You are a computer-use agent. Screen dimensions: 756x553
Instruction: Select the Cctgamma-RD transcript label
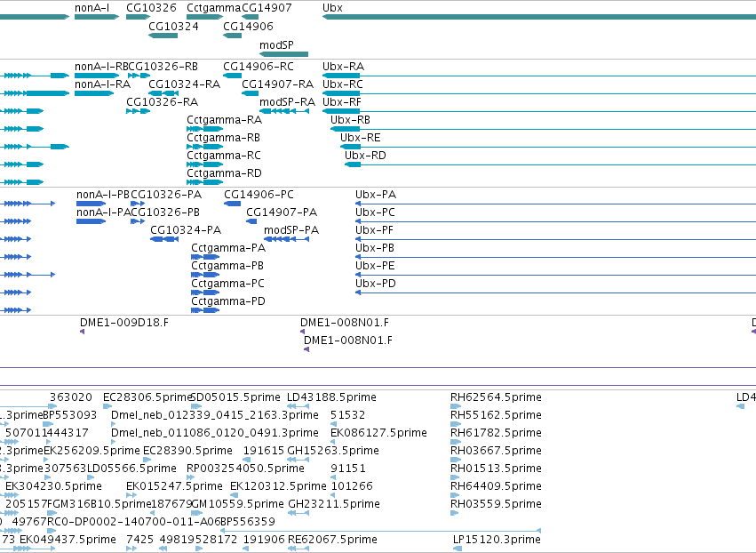224,173
